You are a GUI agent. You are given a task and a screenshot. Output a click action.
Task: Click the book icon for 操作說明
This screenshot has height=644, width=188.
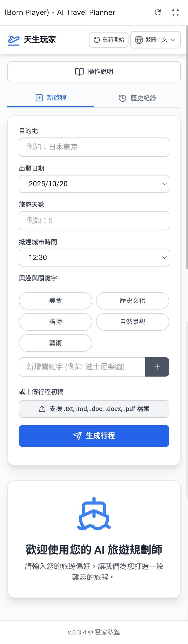[79, 72]
